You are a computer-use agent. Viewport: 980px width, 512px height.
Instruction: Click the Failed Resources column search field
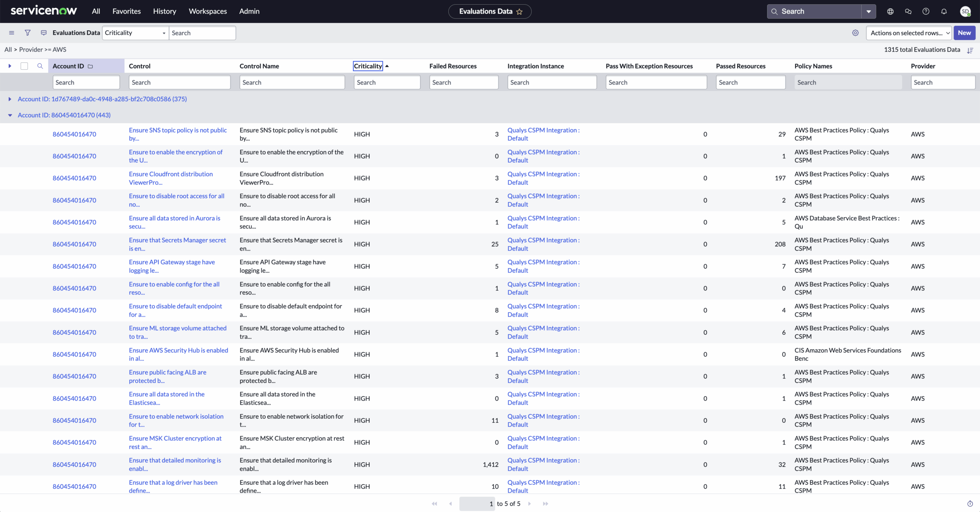(x=464, y=82)
